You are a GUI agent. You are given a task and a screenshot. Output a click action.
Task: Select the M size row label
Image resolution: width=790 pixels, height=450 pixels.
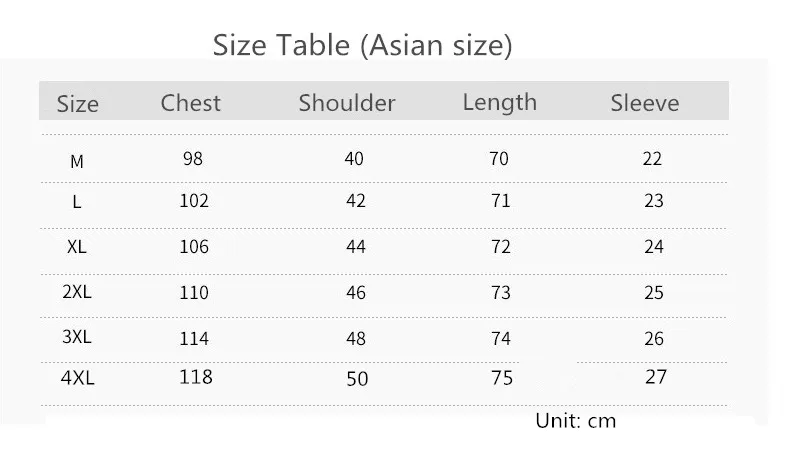pos(77,162)
